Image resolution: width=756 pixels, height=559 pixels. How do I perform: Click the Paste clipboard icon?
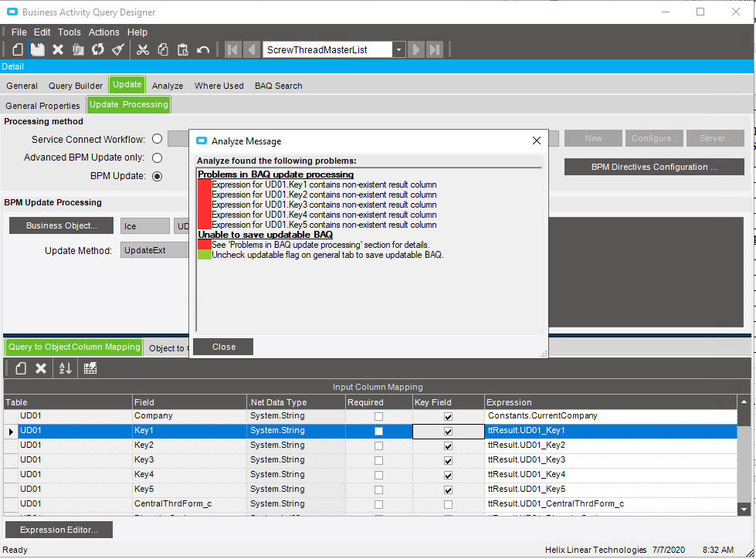(183, 49)
